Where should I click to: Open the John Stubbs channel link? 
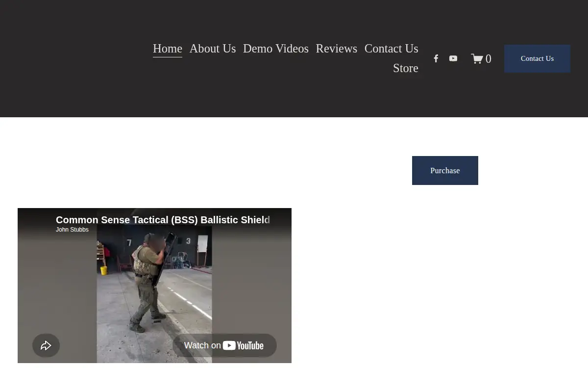[72, 230]
